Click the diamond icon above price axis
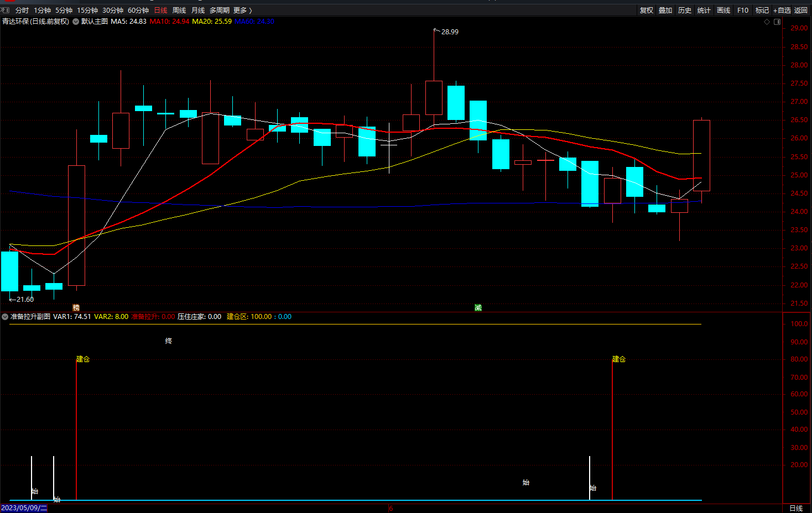The height and width of the screenshot is (513, 812). 767,22
